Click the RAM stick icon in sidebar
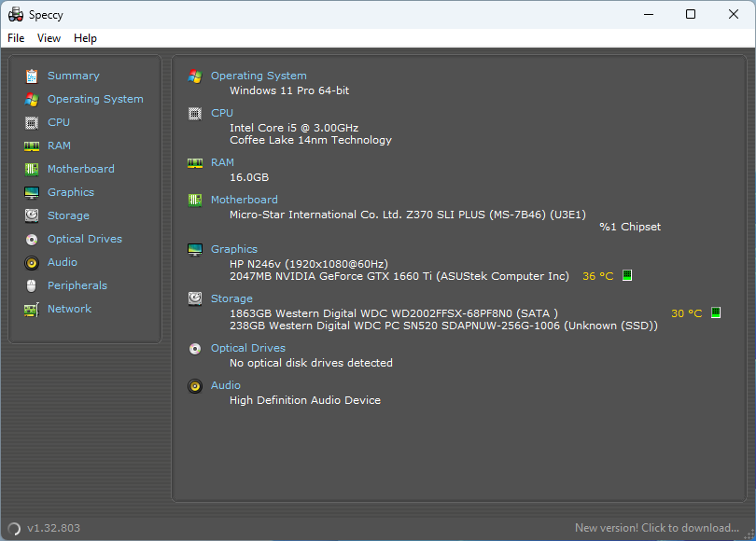 pos(32,146)
